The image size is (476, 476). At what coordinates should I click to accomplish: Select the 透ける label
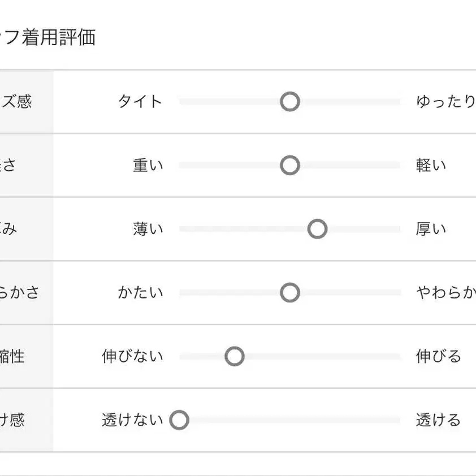[x=438, y=420]
